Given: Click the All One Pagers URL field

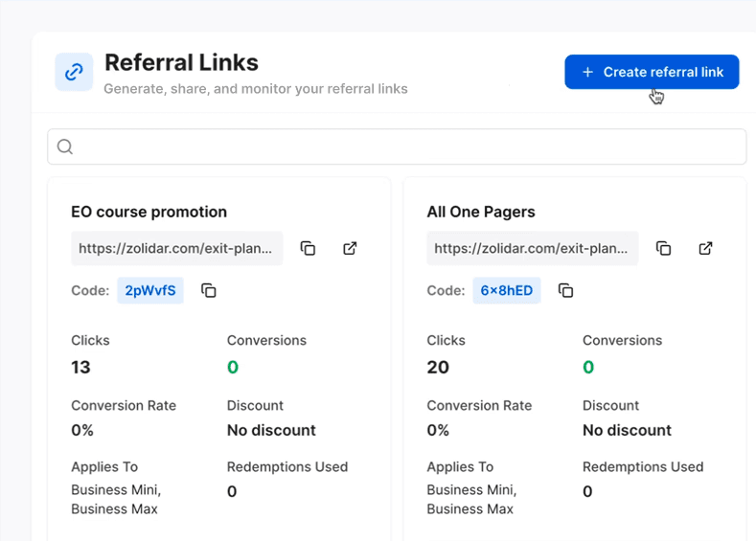Looking at the screenshot, I should point(532,248).
